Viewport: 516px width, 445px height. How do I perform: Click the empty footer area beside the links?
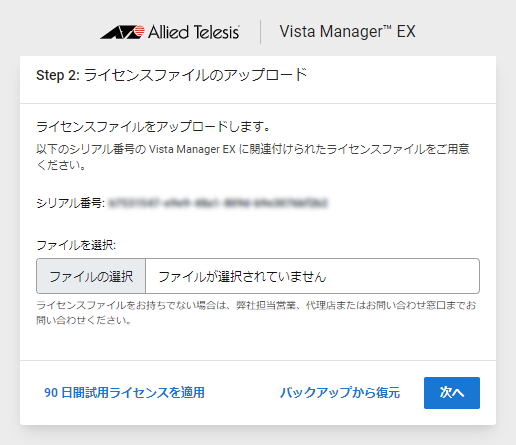(x=242, y=393)
